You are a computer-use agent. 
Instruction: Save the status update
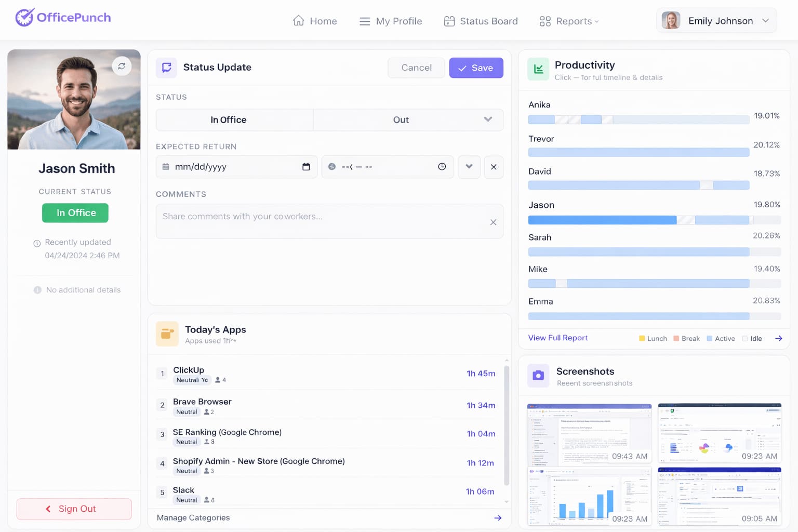pos(476,68)
